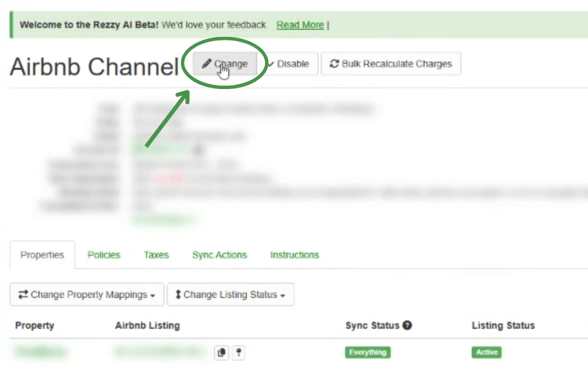View the Instructions tab

point(294,255)
